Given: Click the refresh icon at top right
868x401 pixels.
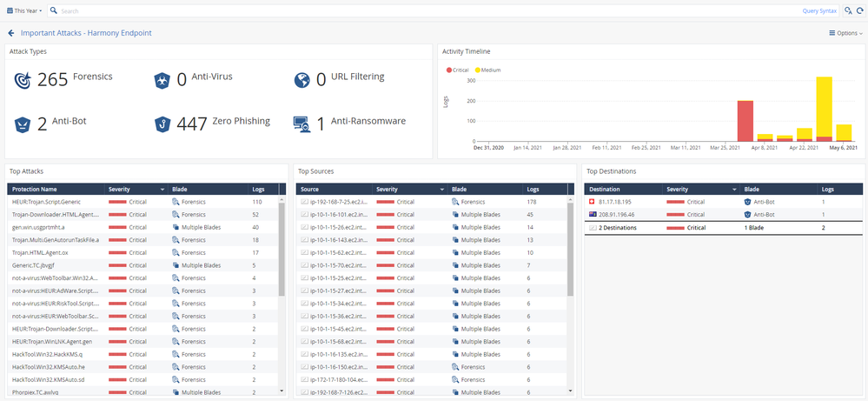Looking at the screenshot, I should 859,10.
